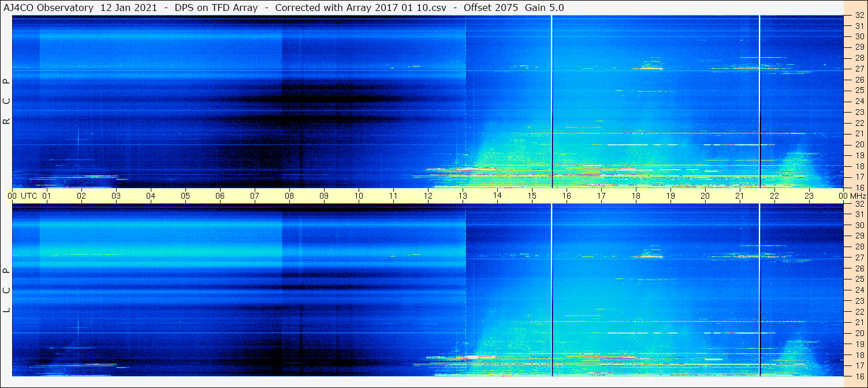The image size is (868, 388).
Task: Click the 02 hour tick label
Action: coord(81,196)
